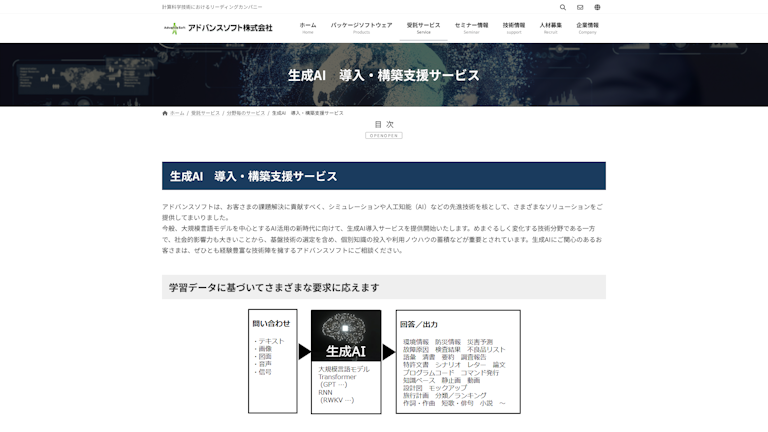Click the 回答／出力 box in diagram
768x432 pixels.
point(458,361)
